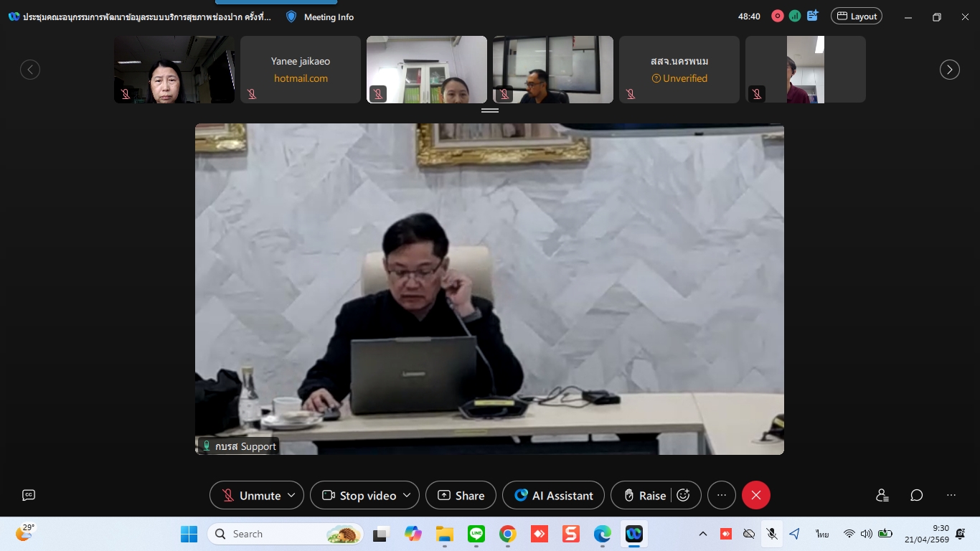The image size is (980, 551).
Task: Click the Share button
Action: point(461,495)
